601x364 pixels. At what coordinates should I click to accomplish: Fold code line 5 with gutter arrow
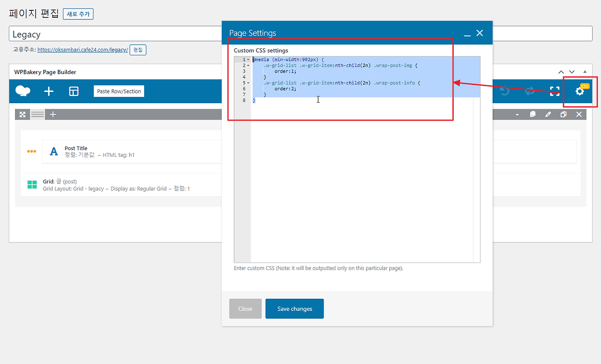point(248,83)
